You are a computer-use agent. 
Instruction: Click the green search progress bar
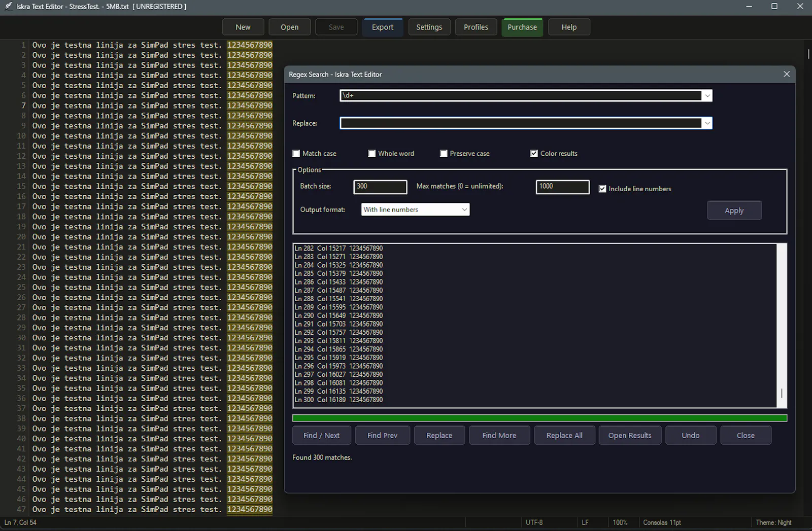[539, 418]
